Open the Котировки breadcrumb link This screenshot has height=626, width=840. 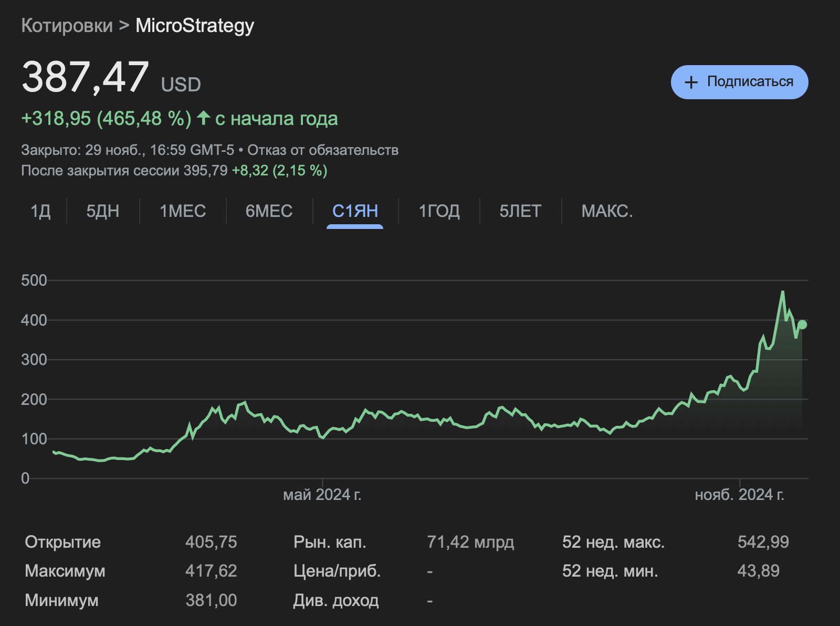coord(67,25)
